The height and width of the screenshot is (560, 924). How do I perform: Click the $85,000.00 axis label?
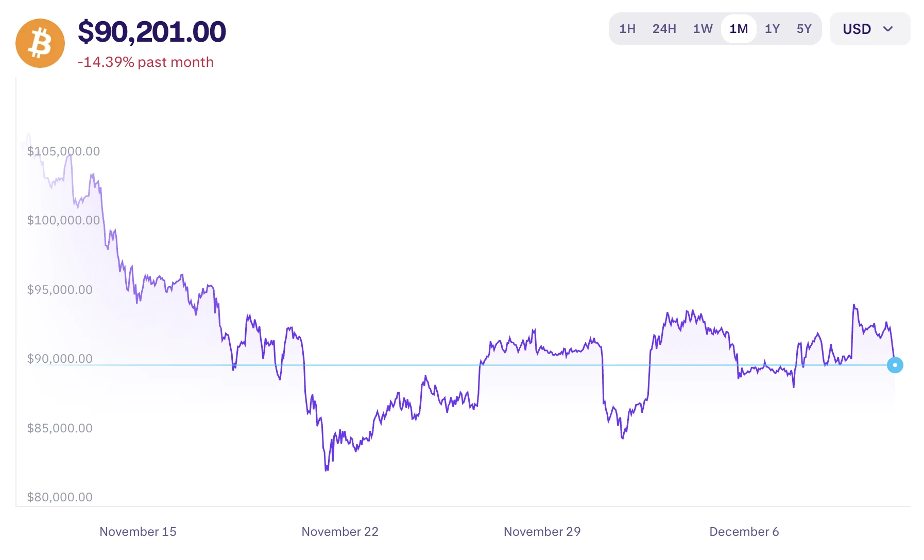[x=60, y=428]
